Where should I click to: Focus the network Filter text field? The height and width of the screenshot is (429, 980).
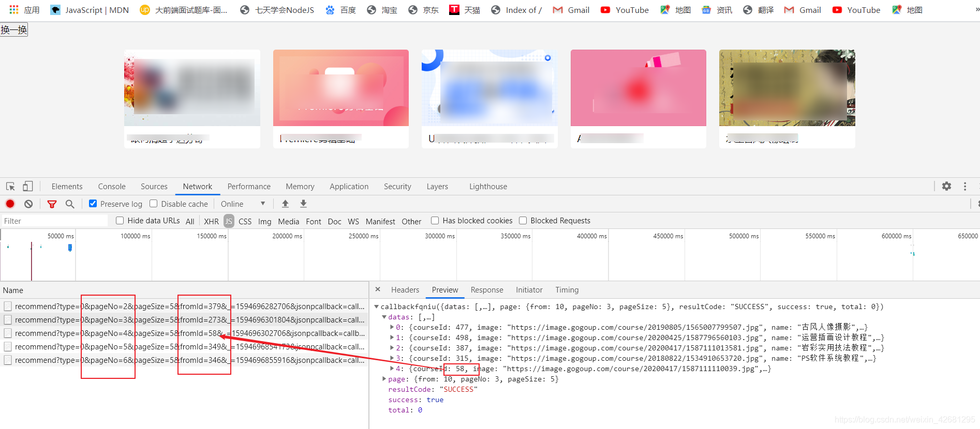pyautogui.click(x=54, y=221)
